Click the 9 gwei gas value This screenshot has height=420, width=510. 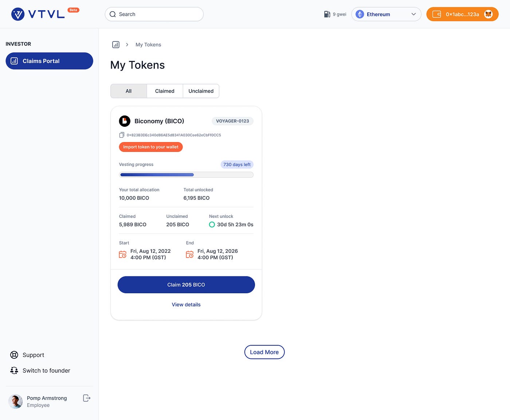[x=340, y=14]
